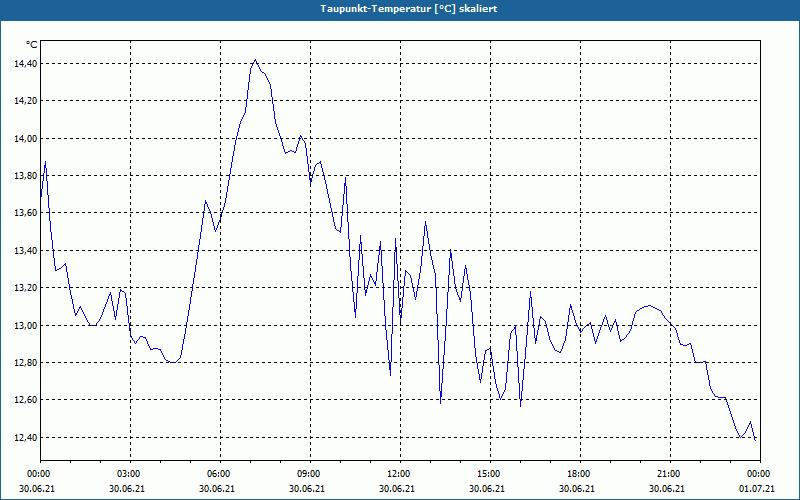Select the 14,40 y-axis label

(25, 64)
